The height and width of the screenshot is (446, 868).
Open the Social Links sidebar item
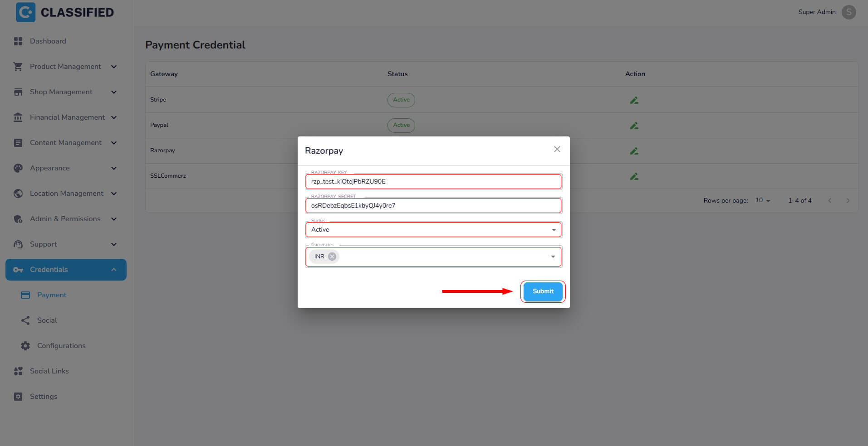[x=49, y=371]
